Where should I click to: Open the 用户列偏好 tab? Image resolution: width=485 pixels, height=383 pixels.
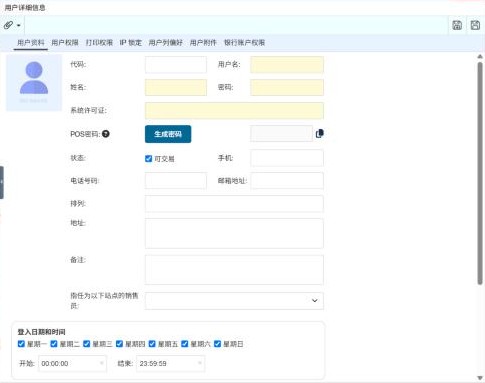166,43
